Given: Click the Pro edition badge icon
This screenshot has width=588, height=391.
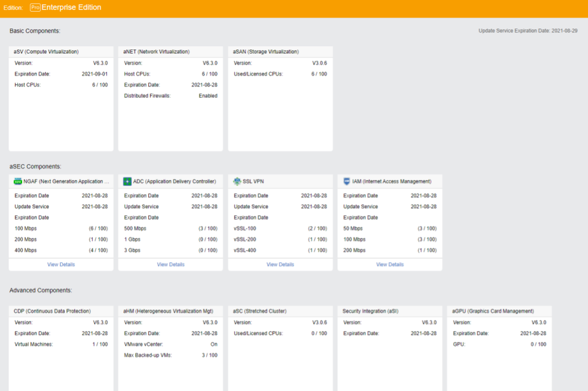Looking at the screenshot, I should 35,8.
